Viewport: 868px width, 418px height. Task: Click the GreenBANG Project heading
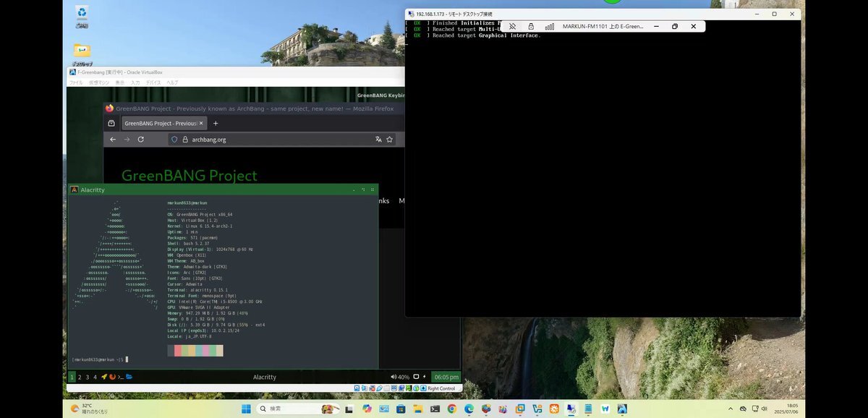tap(190, 175)
